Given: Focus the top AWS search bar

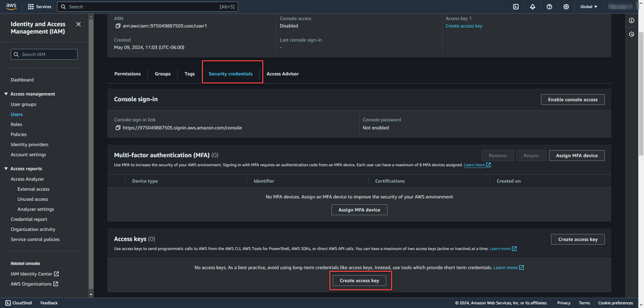Looking at the screenshot, I should [x=148, y=7].
